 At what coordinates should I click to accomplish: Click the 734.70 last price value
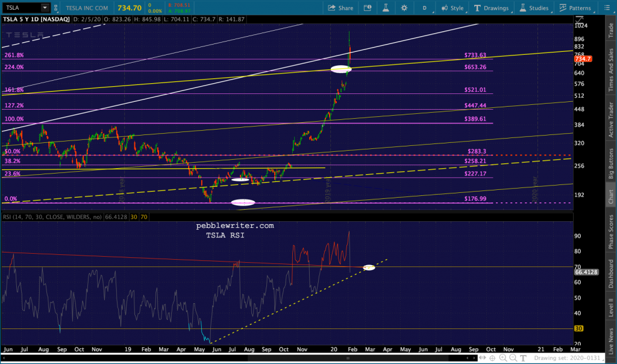pos(130,8)
